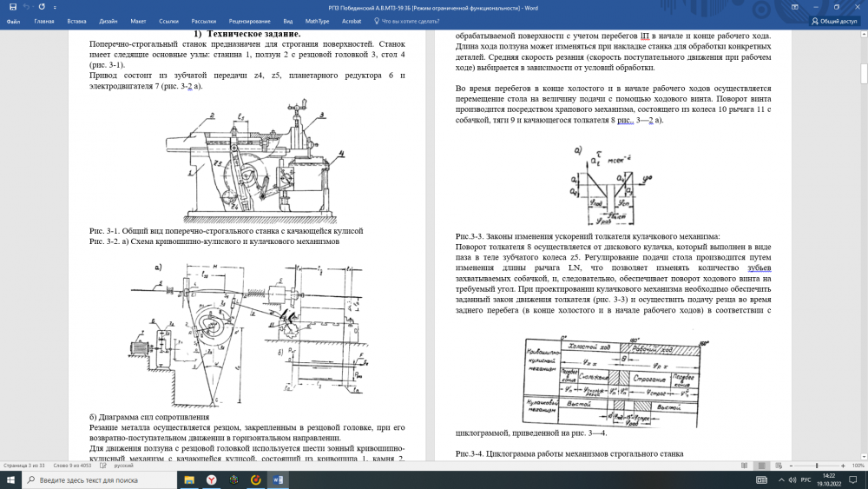Open the Windows notification center

click(x=856, y=479)
